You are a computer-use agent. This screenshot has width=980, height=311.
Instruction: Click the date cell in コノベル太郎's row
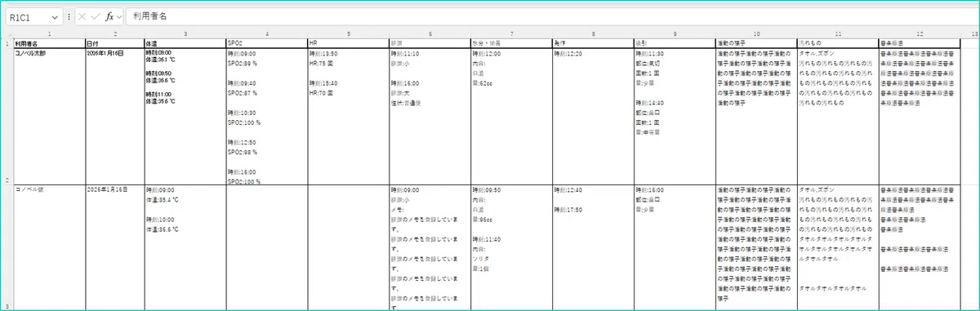(x=114, y=117)
